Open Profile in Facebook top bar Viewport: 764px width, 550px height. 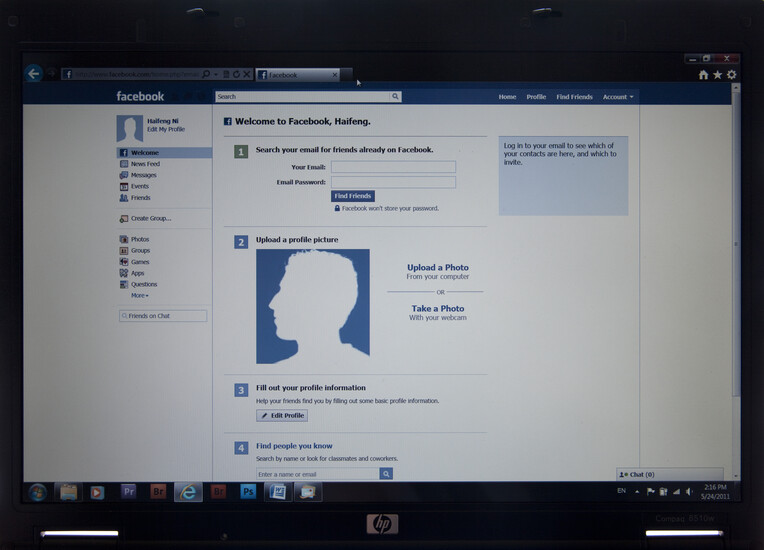click(536, 97)
